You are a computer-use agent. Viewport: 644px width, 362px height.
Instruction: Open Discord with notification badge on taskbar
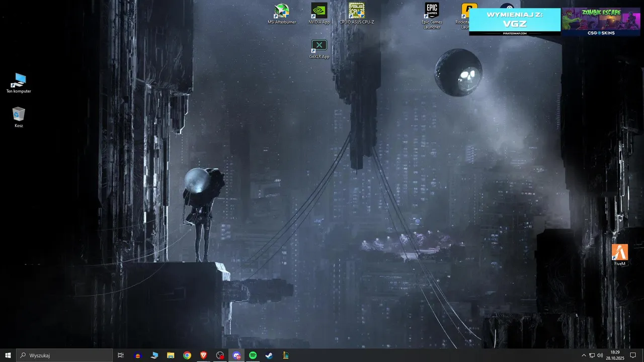(x=236, y=355)
